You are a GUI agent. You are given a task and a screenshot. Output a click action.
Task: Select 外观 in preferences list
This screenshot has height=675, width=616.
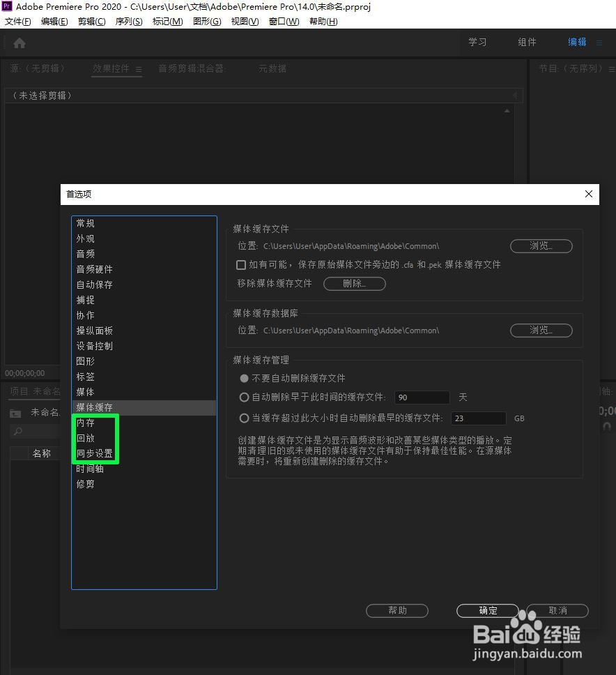tap(144, 239)
